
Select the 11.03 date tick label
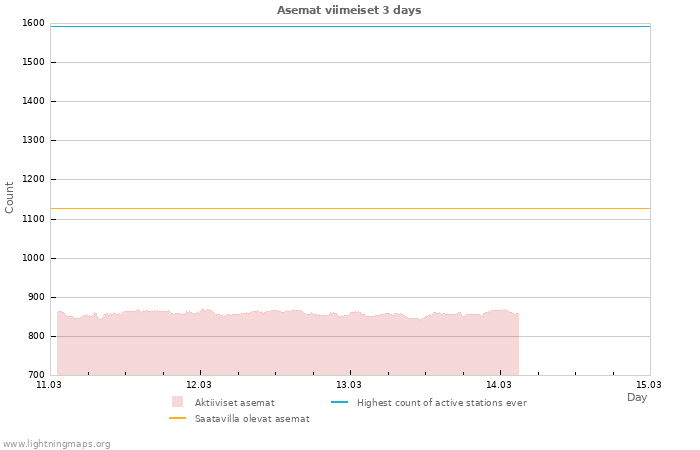49,384
